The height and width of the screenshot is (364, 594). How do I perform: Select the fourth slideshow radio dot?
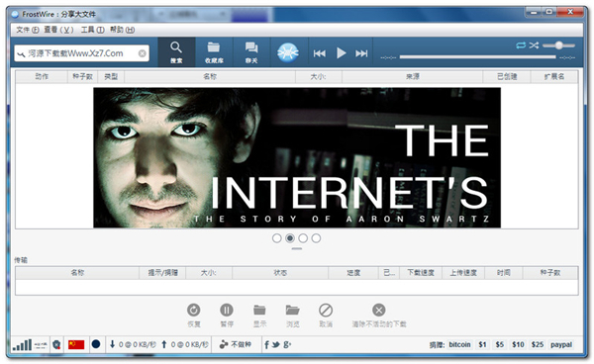316,238
